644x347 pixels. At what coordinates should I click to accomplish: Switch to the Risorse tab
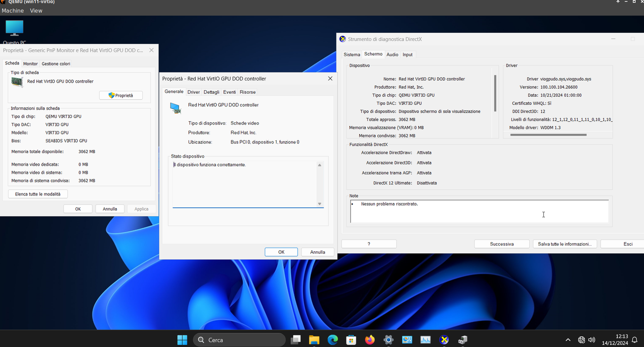248,92
